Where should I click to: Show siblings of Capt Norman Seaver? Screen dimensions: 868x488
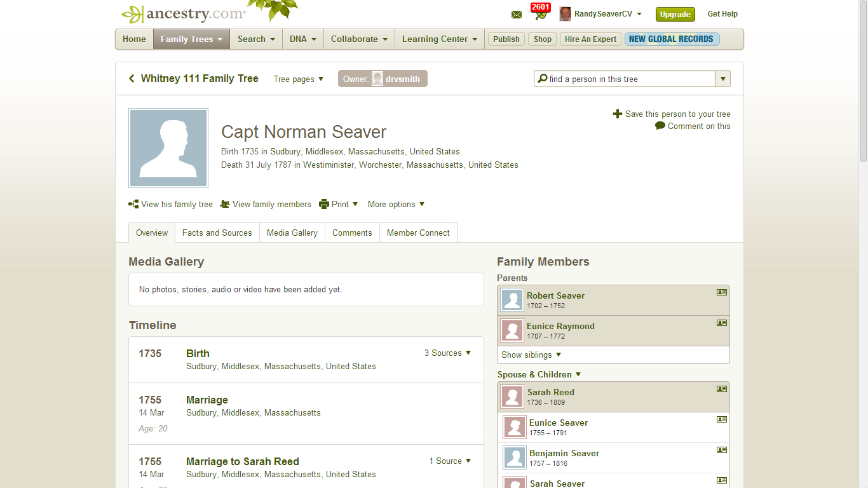531,355
